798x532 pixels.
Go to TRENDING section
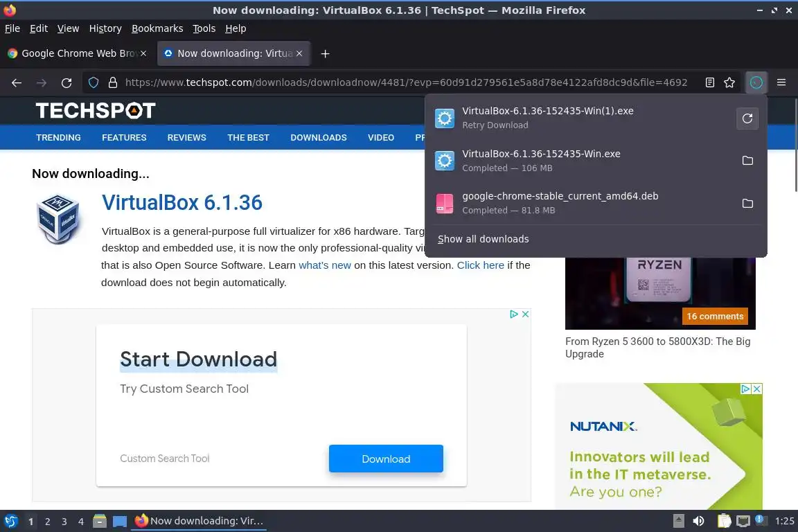(x=58, y=137)
